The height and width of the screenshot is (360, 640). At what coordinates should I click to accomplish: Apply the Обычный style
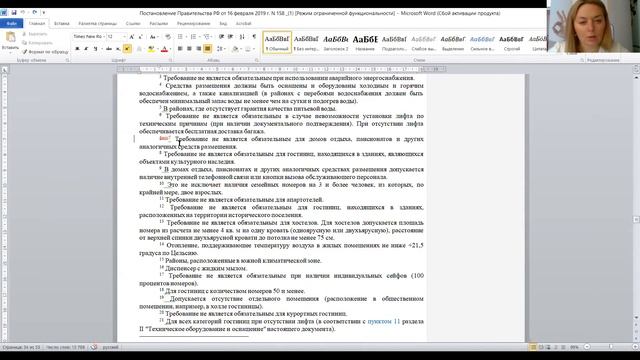click(277, 42)
